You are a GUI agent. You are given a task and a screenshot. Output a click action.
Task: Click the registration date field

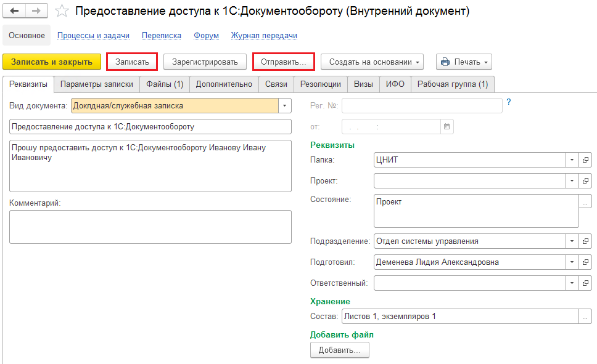(392, 127)
